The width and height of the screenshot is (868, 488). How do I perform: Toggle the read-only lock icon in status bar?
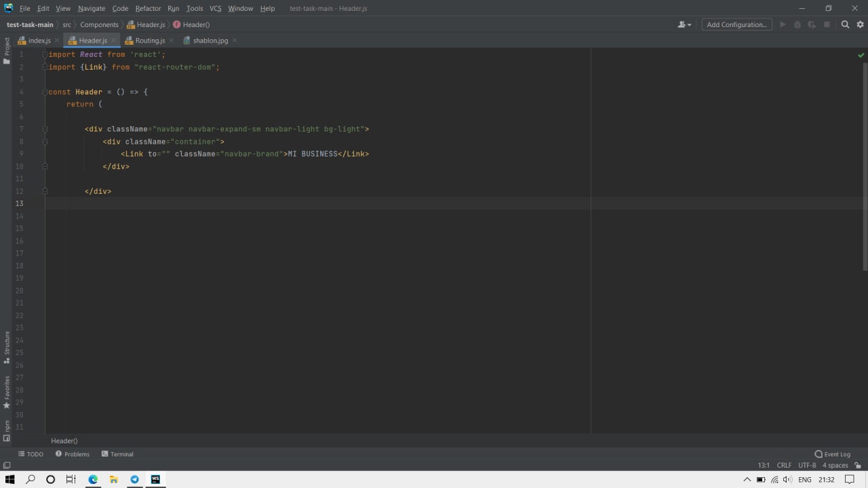click(858, 466)
